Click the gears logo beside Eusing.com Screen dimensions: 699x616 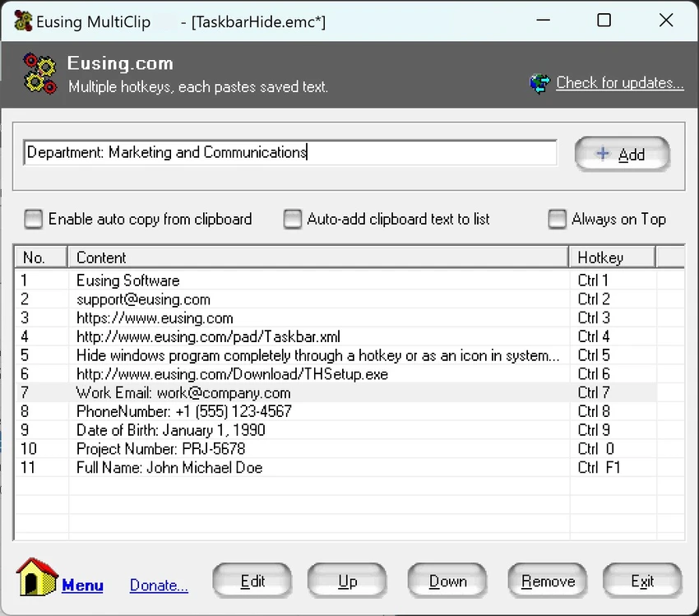40,73
